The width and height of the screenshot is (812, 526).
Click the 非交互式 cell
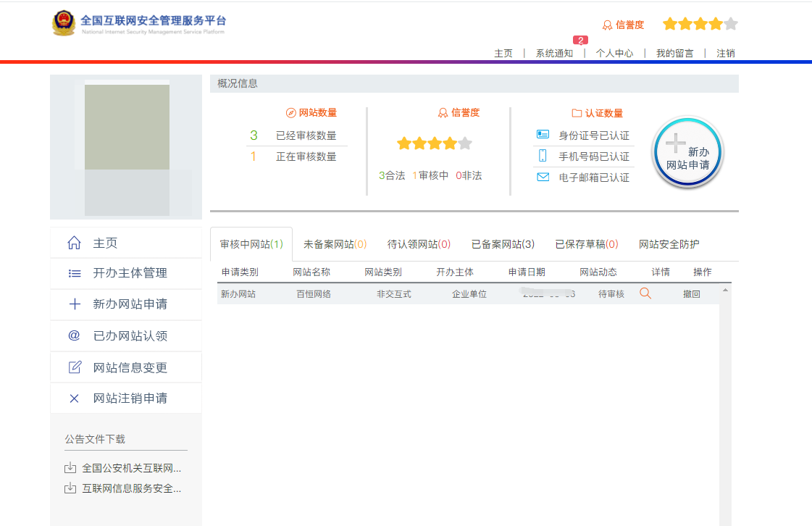[x=393, y=294]
